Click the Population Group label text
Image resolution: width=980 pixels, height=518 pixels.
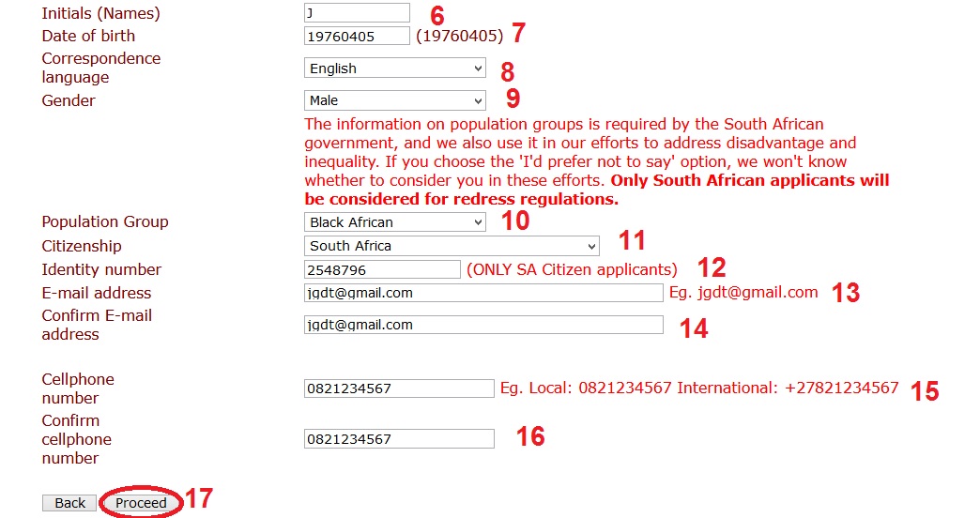pos(105,221)
